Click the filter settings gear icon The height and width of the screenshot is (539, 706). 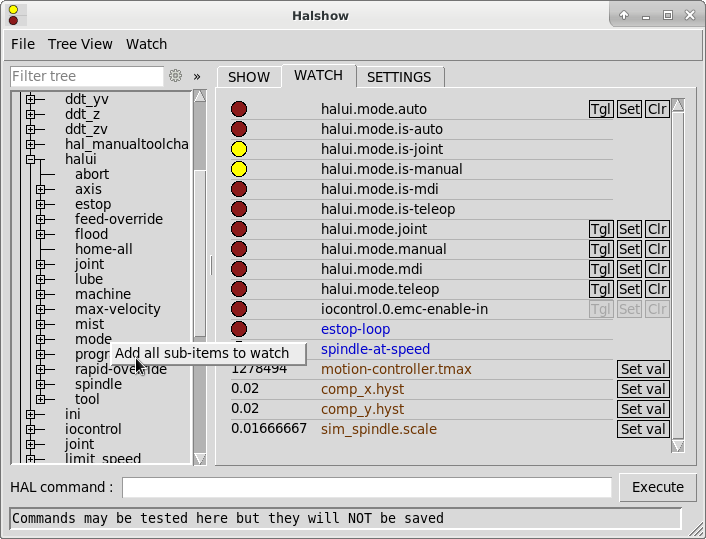tap(176, 76)
